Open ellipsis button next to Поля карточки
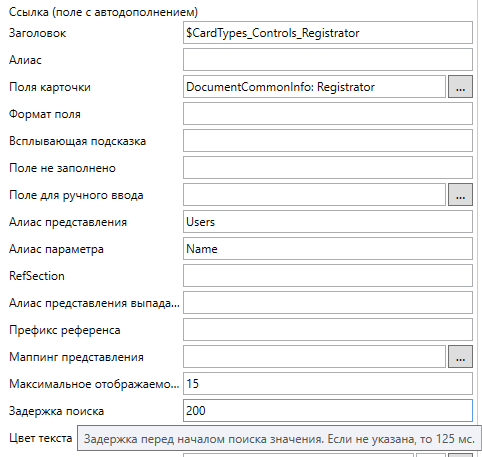The width and height of the screenshot is (482, 457). pyautogui.click(x=460, y=87)
